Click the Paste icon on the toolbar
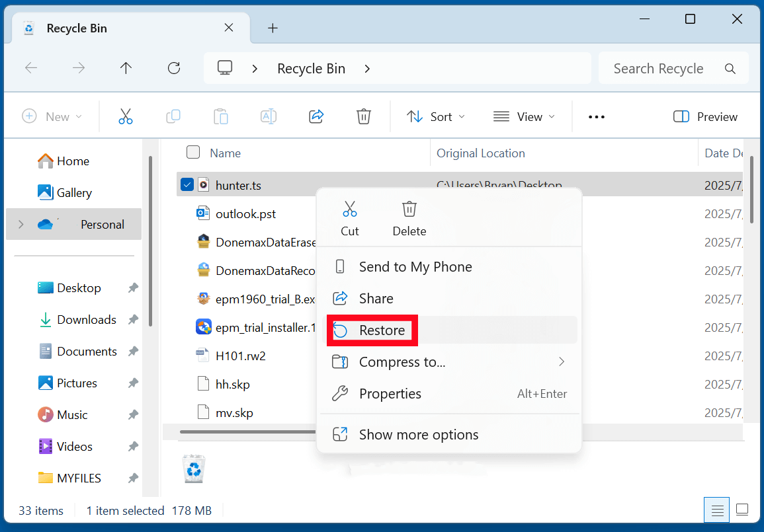The width and height of the screenshot is (764, 532). coord(221,116)
